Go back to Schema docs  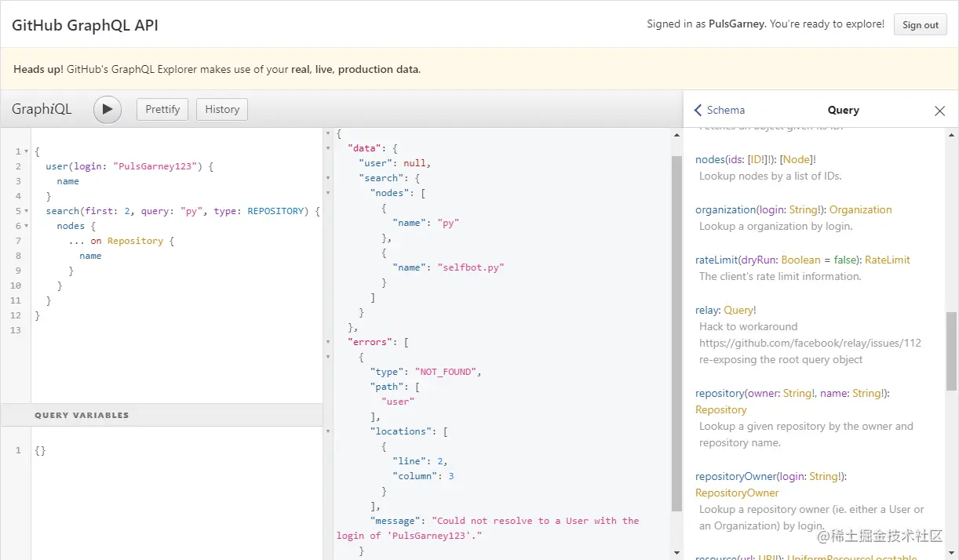tap(719, 111)
